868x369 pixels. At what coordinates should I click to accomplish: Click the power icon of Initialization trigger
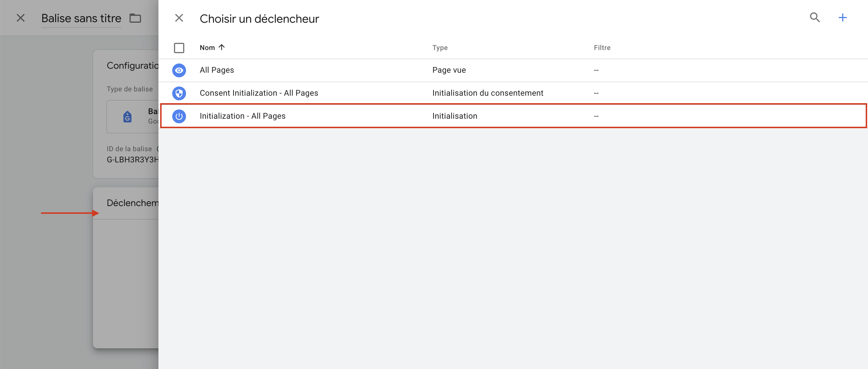179,116
